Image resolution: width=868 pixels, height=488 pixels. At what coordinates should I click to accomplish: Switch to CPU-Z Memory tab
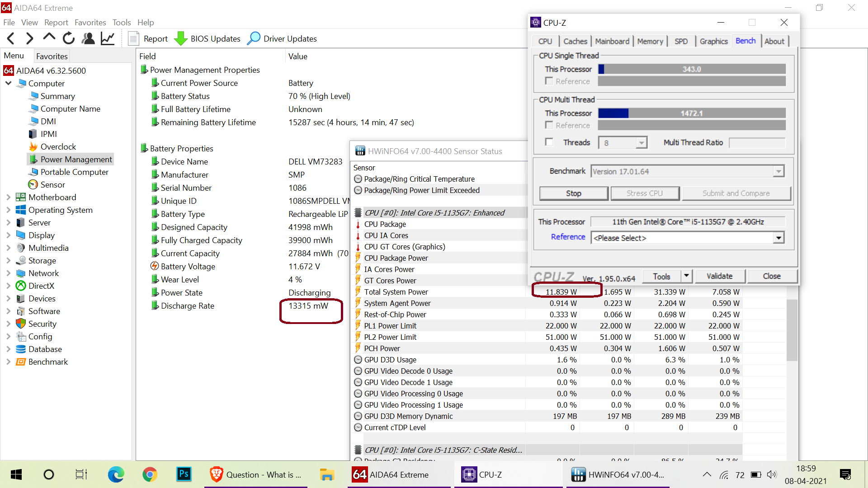[650, 41]
